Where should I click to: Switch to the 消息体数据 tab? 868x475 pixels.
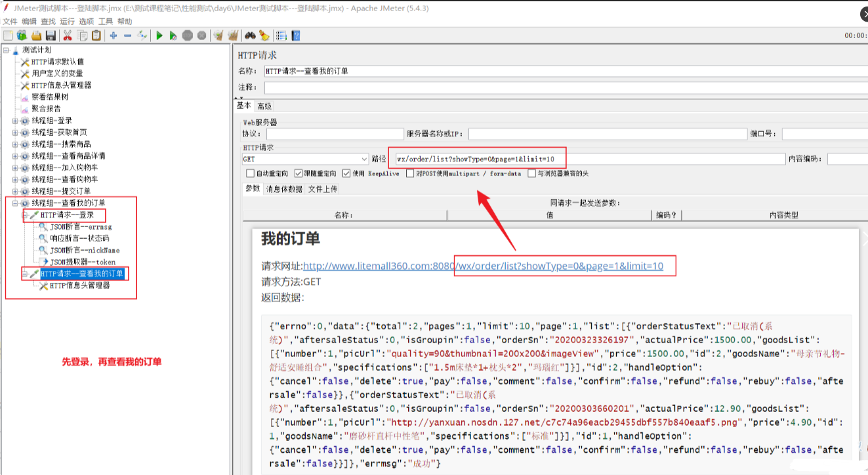tap(284, 189)
